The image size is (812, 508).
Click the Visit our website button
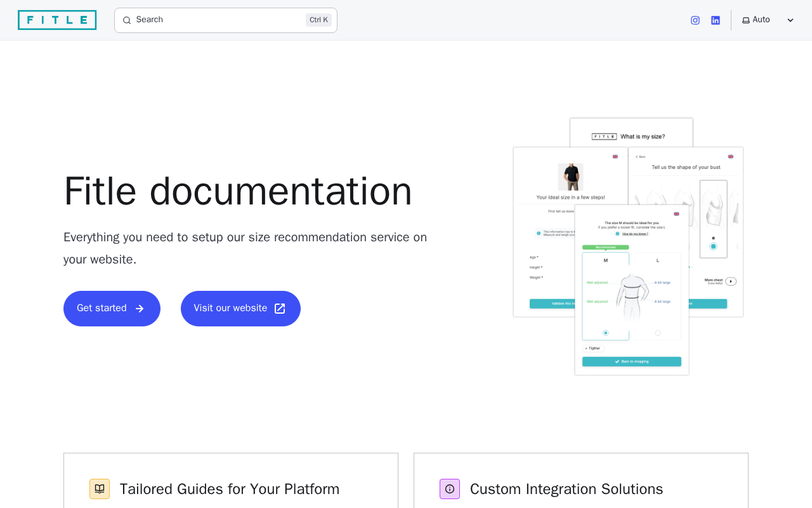[240, 309]
